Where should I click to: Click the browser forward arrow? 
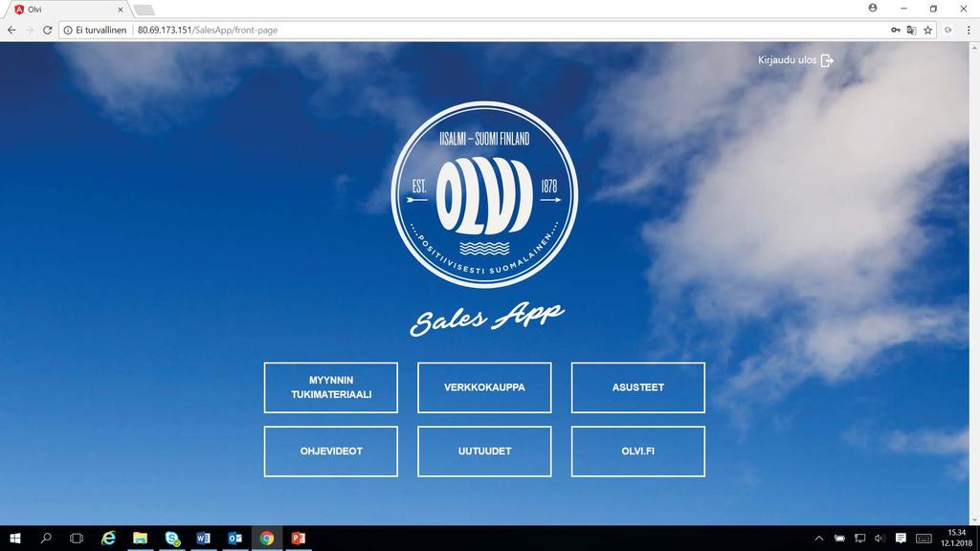(29, 30)
